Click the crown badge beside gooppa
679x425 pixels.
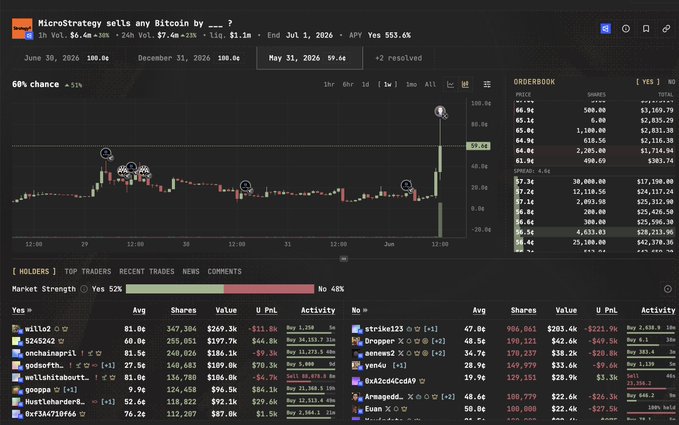coord(57,390)
